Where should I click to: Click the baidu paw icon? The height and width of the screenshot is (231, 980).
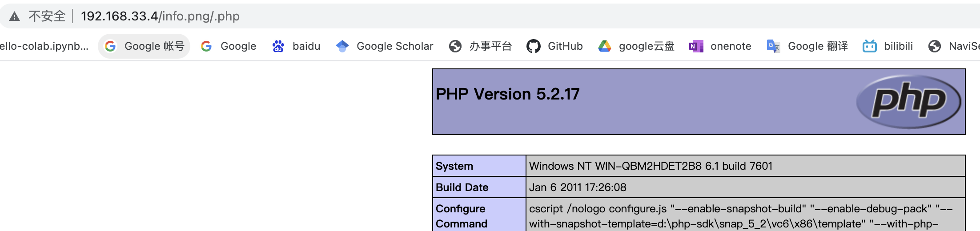click(278, 46)
